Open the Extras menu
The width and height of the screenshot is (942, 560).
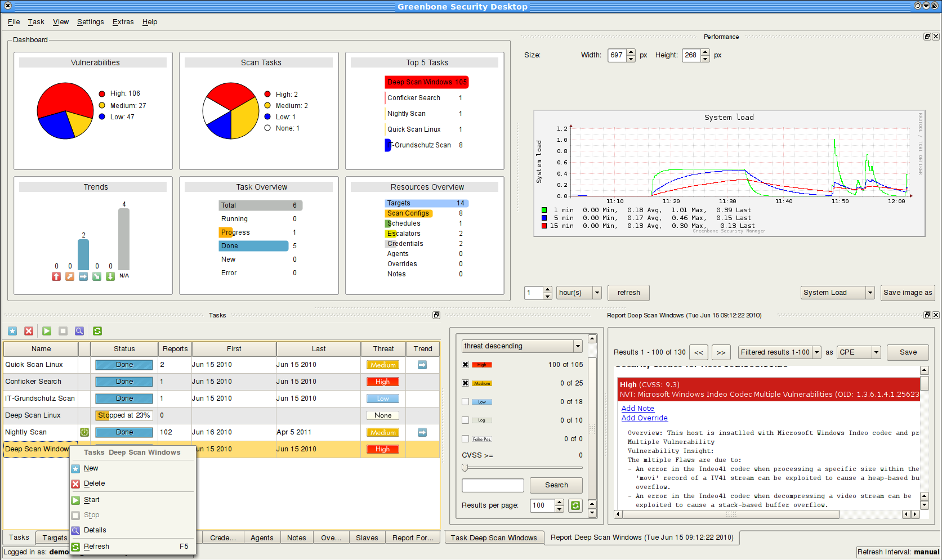click(123, 22)
